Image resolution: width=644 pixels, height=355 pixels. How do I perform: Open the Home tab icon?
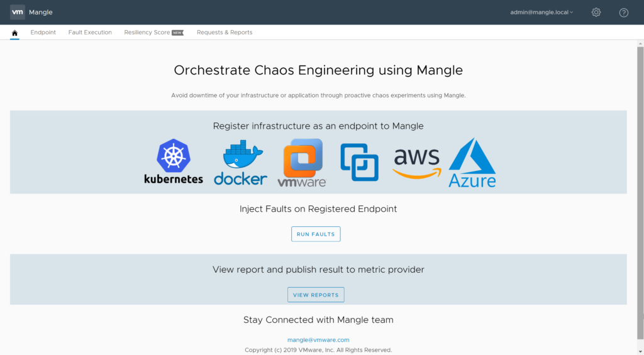15,33
